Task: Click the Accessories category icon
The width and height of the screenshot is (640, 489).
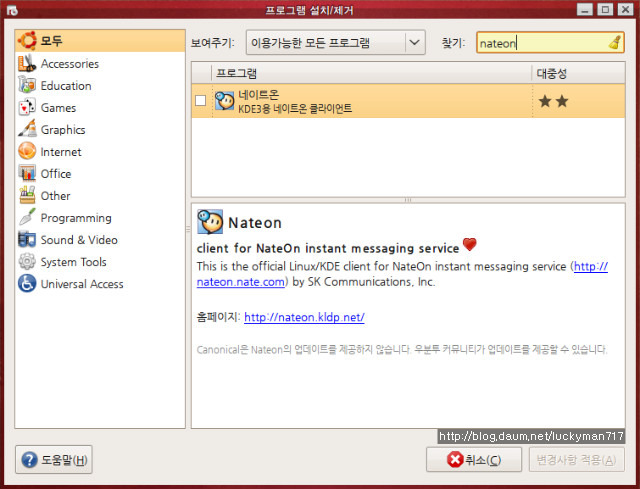Action: click(x=27, y=63)
